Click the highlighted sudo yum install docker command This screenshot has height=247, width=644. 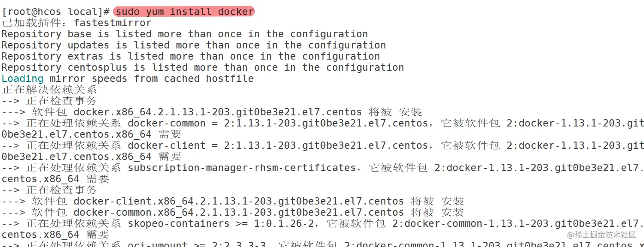(x=184, y=12)
